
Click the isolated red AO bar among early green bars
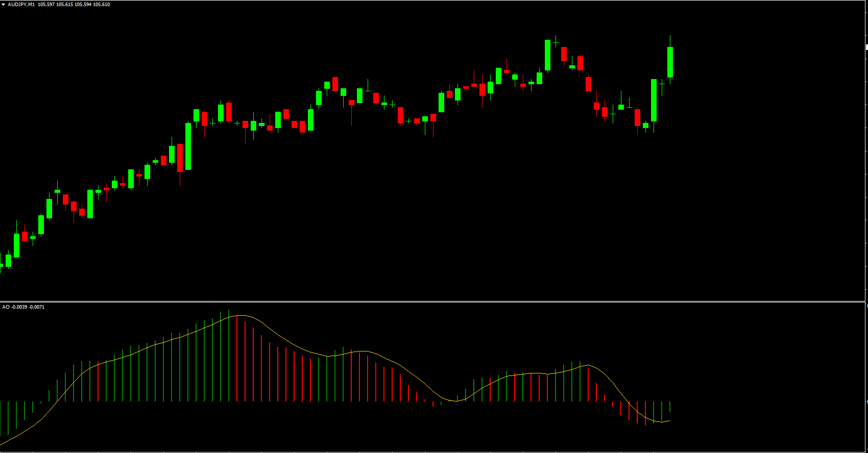[98, 382]
